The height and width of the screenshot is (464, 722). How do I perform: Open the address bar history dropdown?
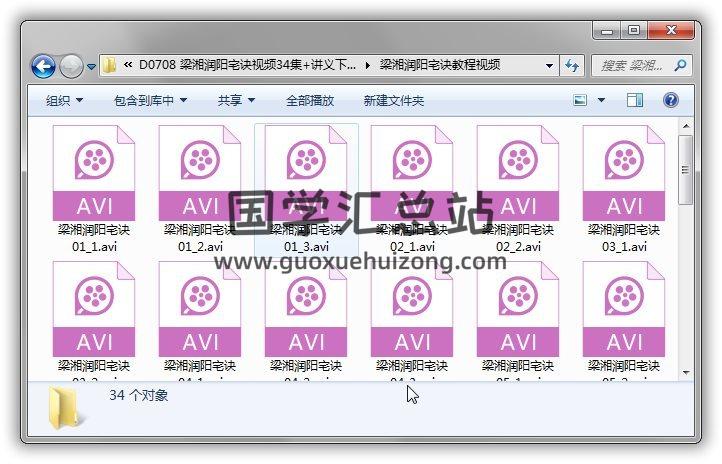coord(549,66)
